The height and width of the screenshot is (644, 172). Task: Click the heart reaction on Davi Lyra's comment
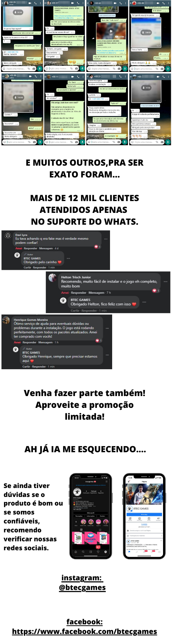click(x=96, y=247)
